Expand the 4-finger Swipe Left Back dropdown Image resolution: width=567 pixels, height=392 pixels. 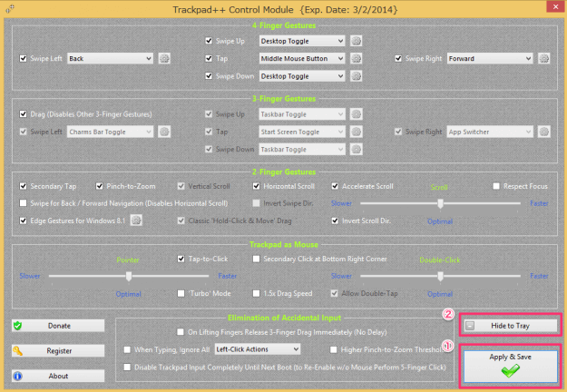pyautogui.click(x=110, y=59)
